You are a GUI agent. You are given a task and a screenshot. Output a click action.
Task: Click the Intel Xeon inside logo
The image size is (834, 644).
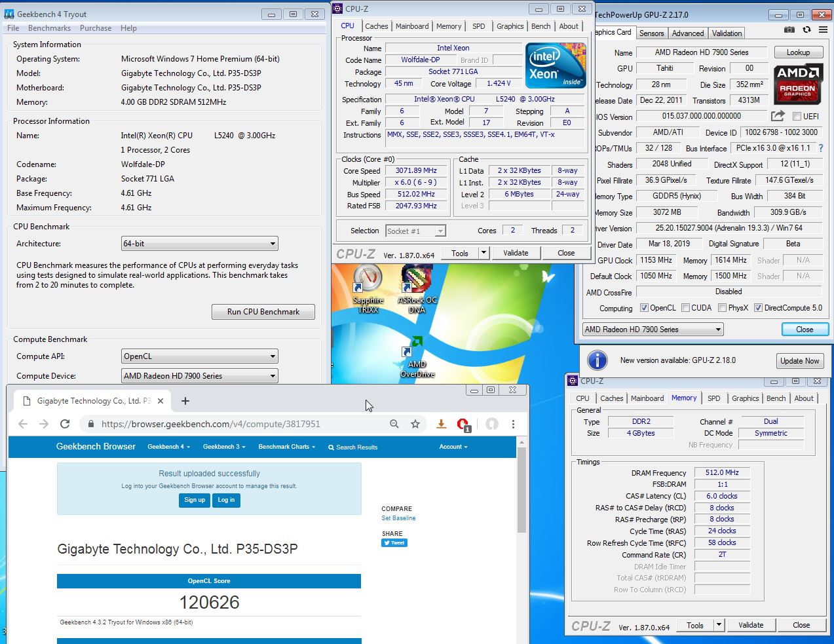pyautogui.click(x=556, y=66)
